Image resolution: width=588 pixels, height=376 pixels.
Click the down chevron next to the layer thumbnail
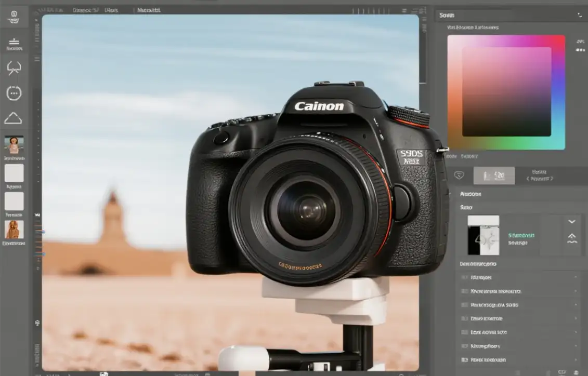pos(572,221)
